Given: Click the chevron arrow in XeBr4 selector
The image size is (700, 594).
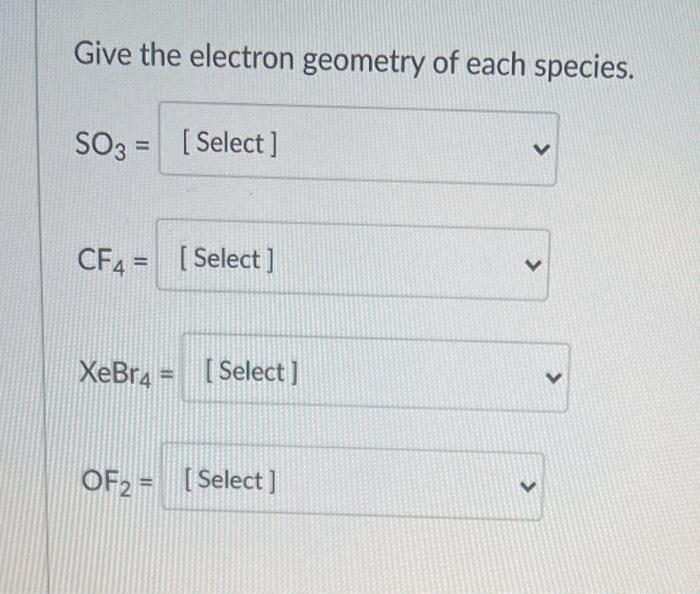Looking at the screenshot, I should [x=553, y=378].
